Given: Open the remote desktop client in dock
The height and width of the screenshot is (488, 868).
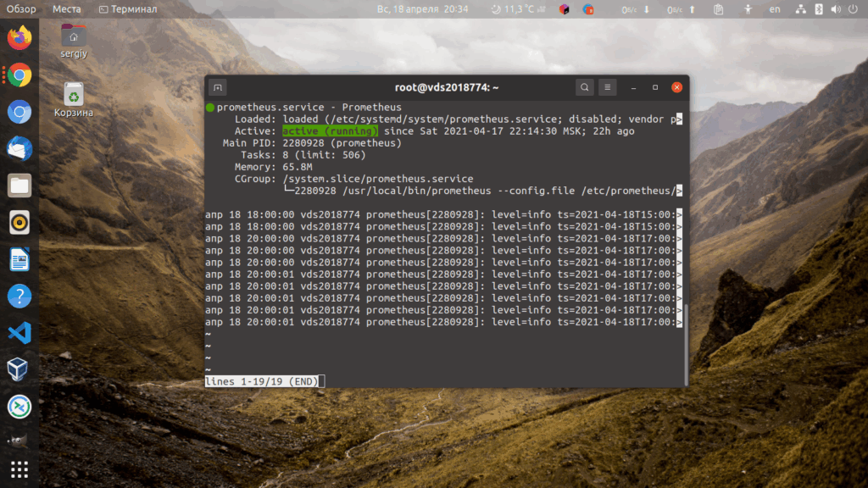Looking at the screenshot, I should pyautogui.click(x=19, y=407).
